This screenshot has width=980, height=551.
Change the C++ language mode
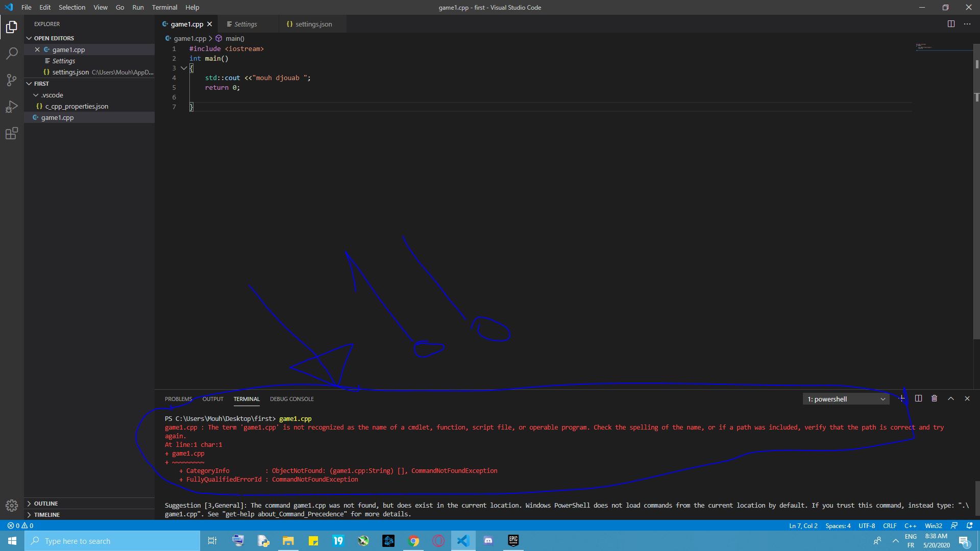[910, 525]
